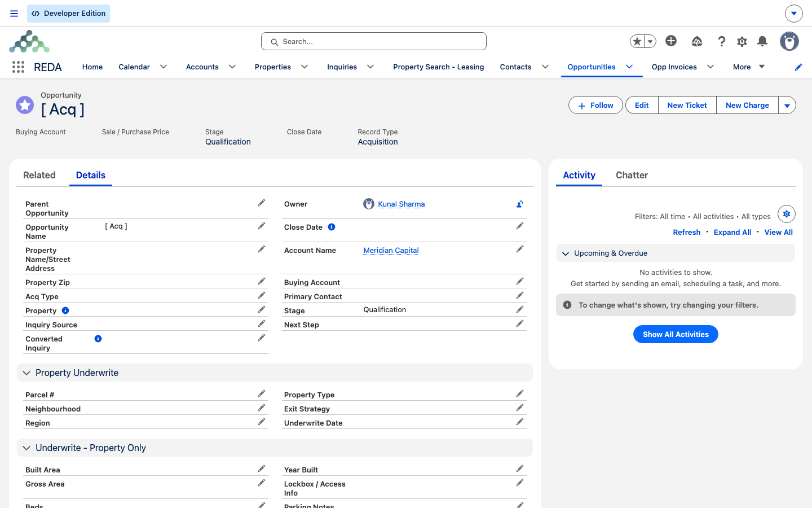Click the Developer Edition badge
The height and width of the screenshot is (508, 812).
tap(68, 14)
